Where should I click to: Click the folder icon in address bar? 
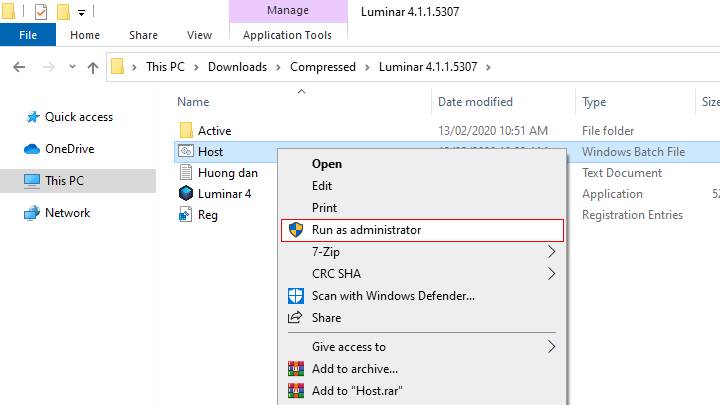click(x=118, y=67)
